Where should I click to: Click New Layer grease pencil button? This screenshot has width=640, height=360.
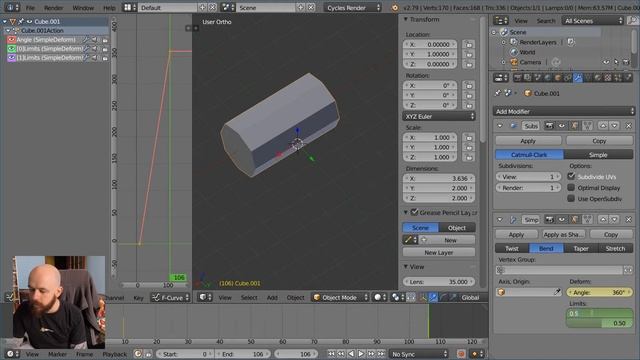(439, 252)
